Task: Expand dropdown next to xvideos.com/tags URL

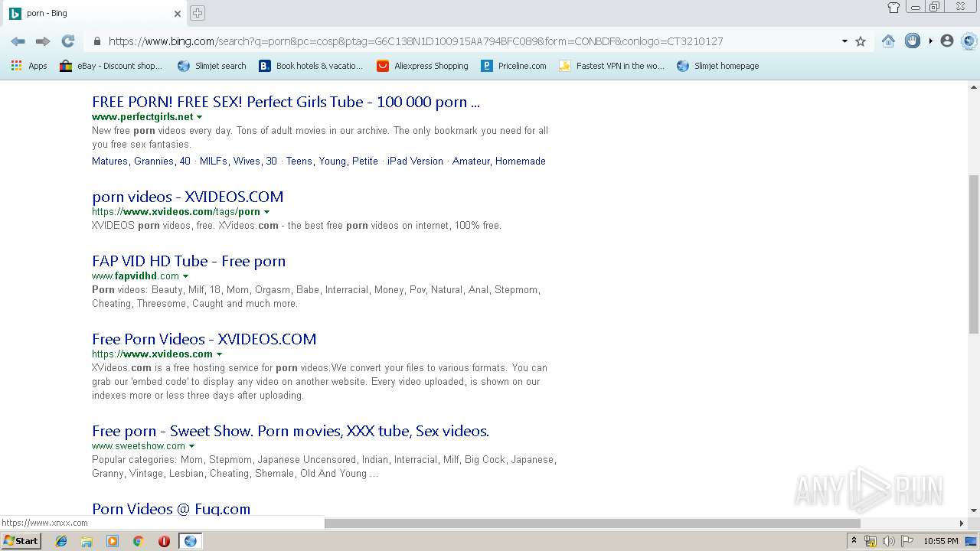Action: [x=266, y=212]
